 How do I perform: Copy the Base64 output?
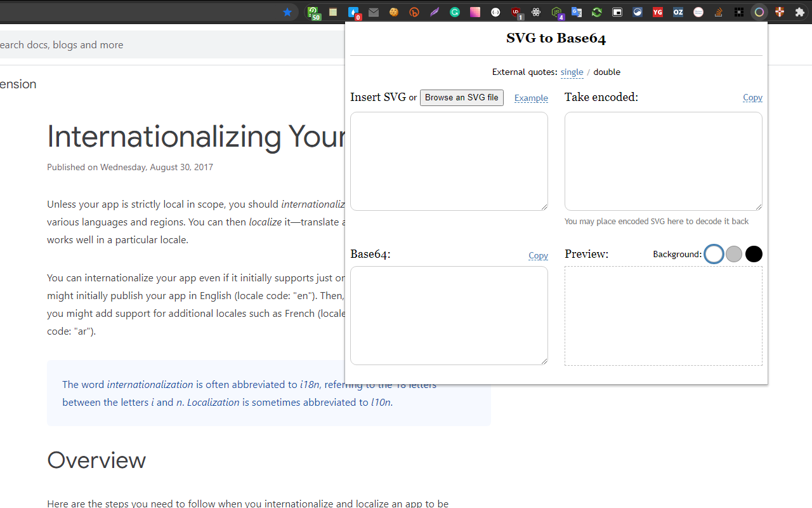point(538,255)
